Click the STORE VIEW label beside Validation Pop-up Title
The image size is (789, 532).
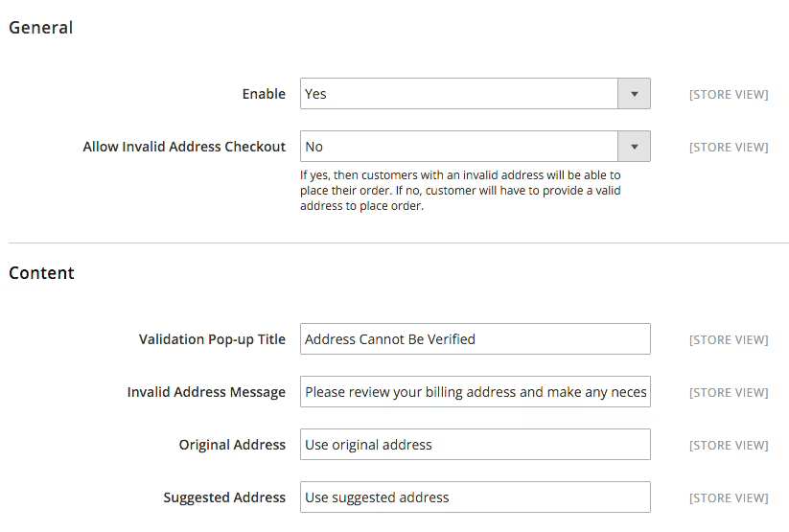[x=729, y=340]
